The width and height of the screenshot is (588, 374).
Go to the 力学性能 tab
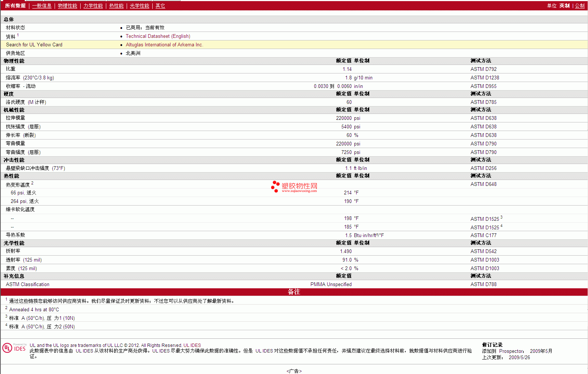point(93,6)
